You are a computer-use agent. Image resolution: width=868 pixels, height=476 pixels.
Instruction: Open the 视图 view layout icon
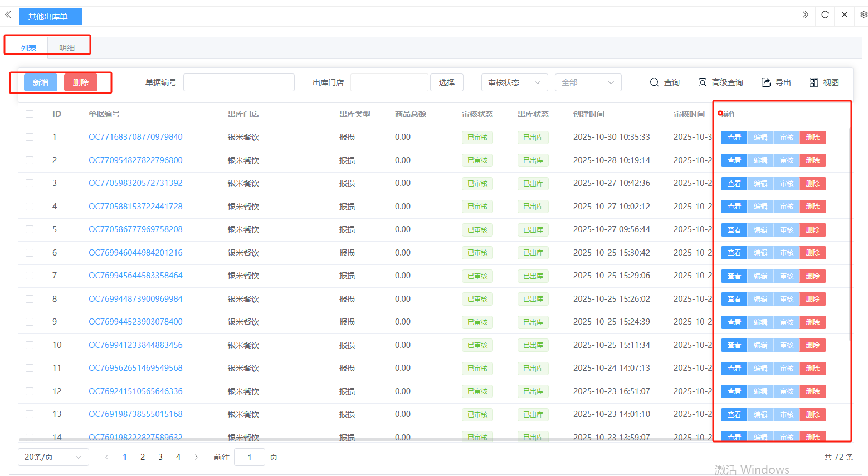[814, 82]
